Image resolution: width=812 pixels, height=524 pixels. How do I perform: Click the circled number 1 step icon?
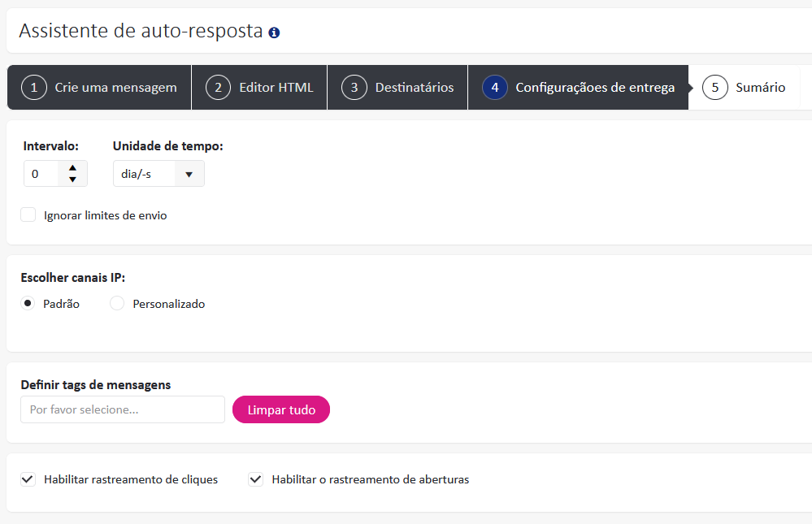point(34,87)
